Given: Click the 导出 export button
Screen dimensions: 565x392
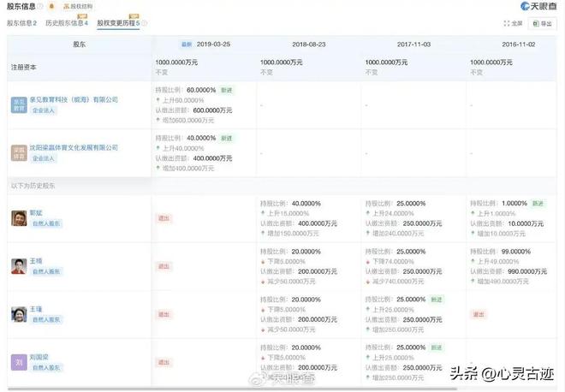Looking at the screenshot, I should (x=542, y=23).
